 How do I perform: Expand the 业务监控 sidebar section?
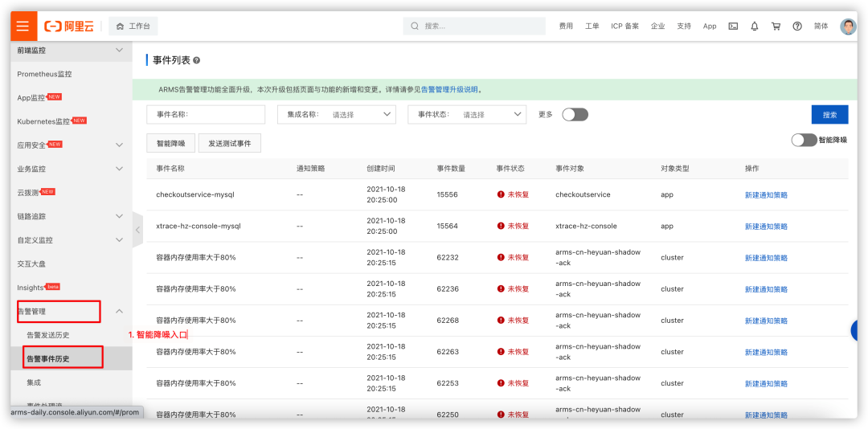pos(119,168)
